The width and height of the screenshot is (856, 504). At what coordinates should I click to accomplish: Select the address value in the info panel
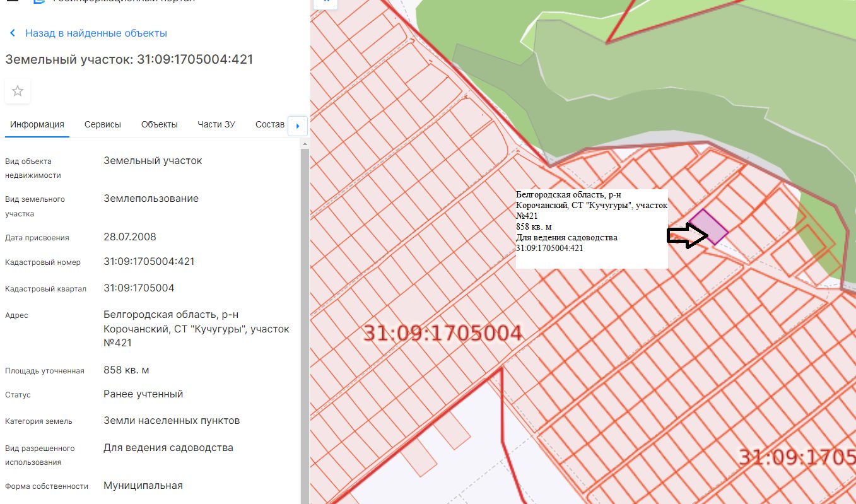click(x=196, y=329)
